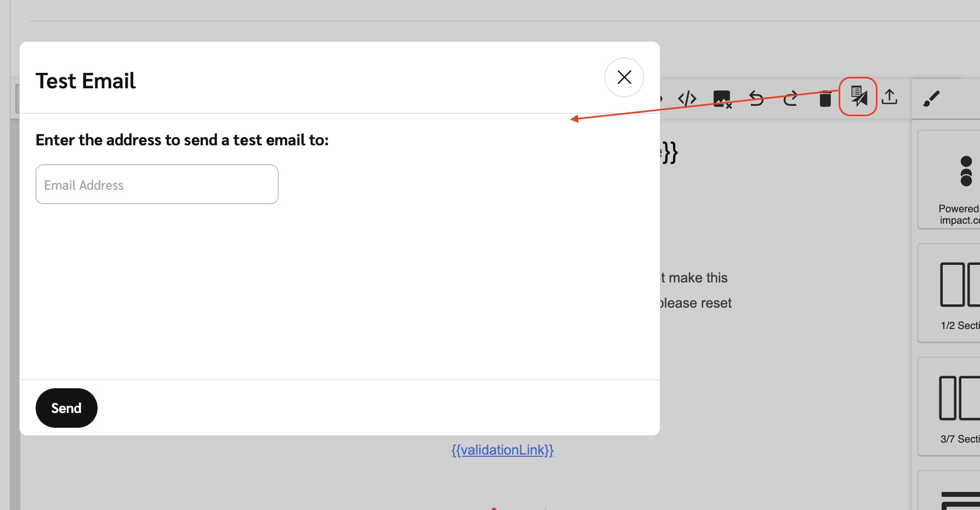Open the paintbrush style tab
Screen dimensions: 980x510
[931, 99]
